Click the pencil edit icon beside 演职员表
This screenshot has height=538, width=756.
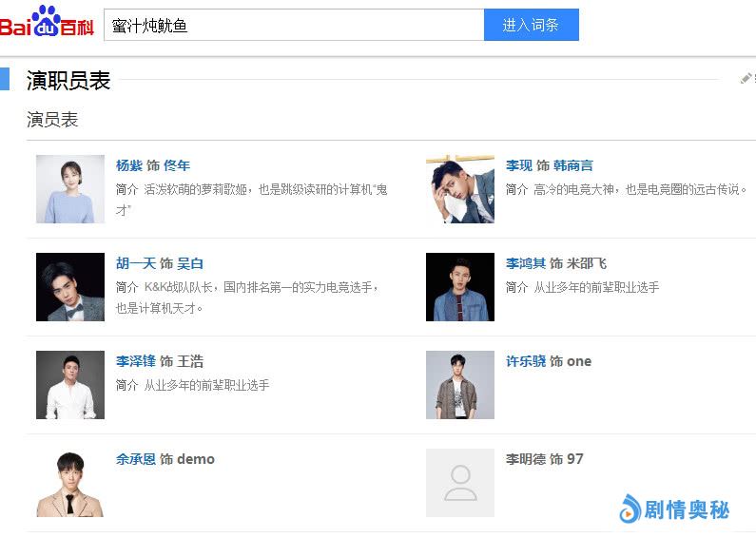click(746, 79)
